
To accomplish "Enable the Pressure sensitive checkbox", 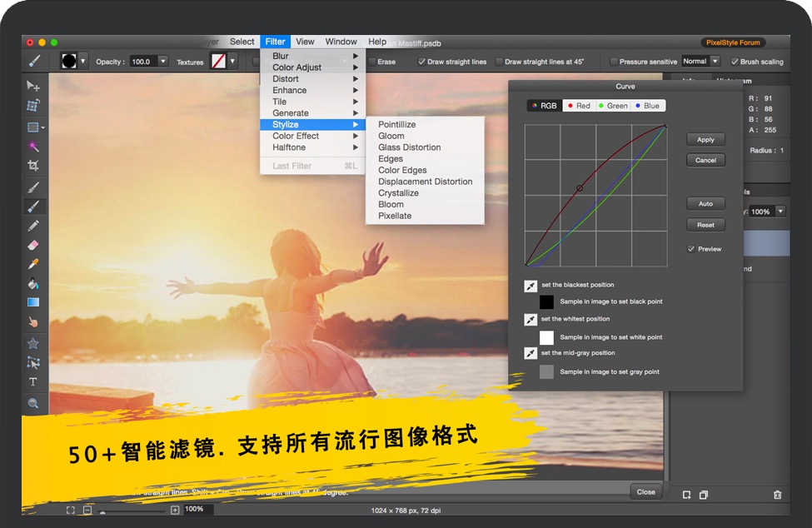I will (614, 62).
